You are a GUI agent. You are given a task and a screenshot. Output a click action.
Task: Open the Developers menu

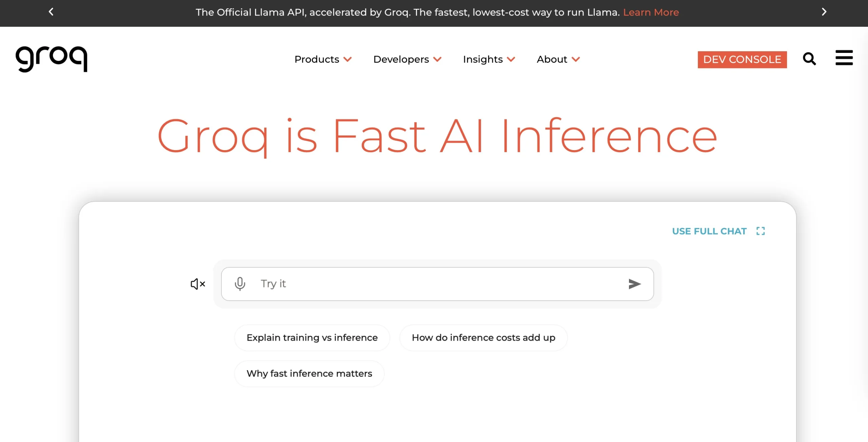tap(401, 59)
